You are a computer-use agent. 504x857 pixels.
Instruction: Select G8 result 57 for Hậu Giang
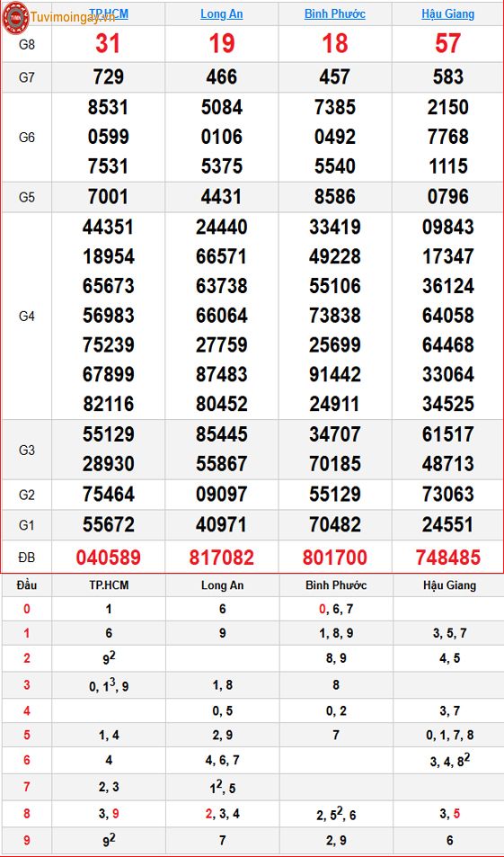click(447, 44)
